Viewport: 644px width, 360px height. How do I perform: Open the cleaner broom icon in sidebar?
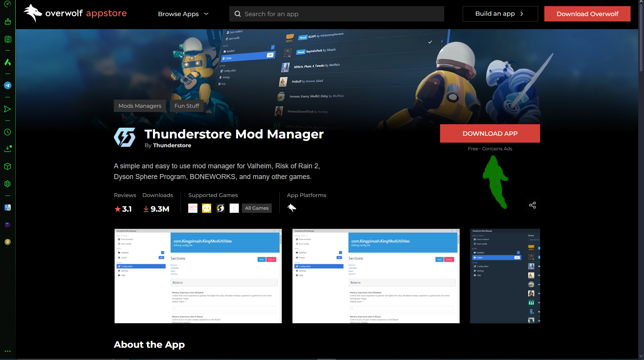7,22
